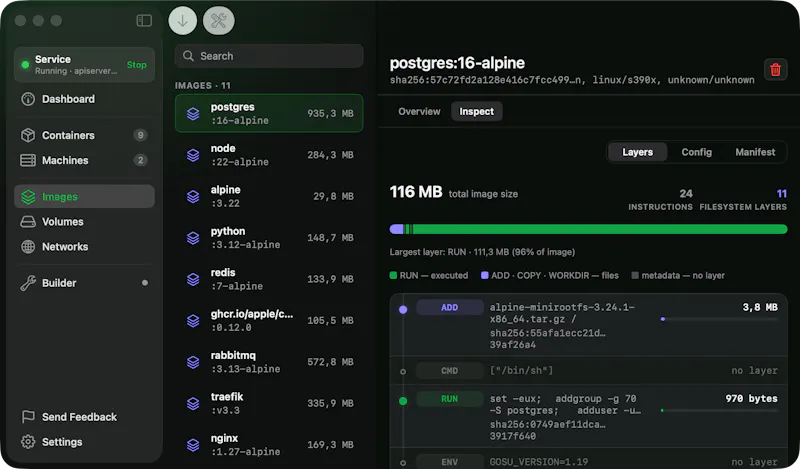Click the RUN instruction badge

449,399
